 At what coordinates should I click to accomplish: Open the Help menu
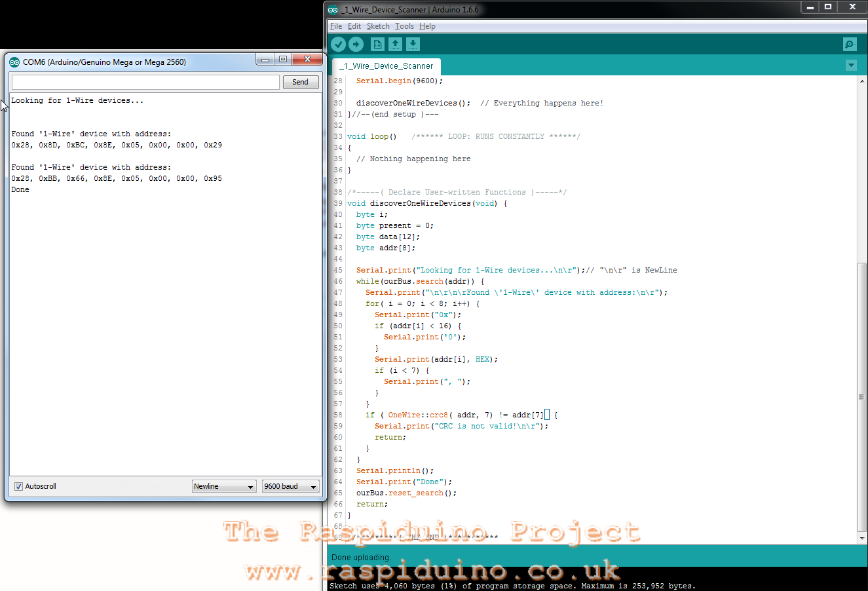click(x=427, y=26)
